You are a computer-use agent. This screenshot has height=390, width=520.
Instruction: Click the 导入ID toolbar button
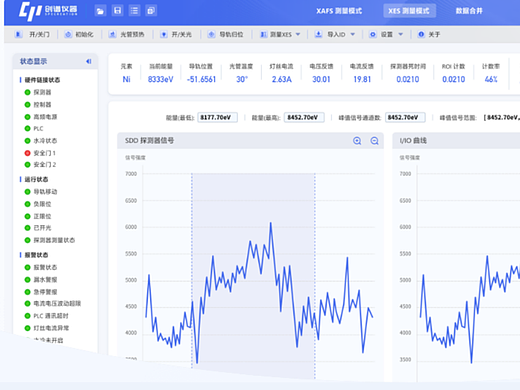pos(330,34)
